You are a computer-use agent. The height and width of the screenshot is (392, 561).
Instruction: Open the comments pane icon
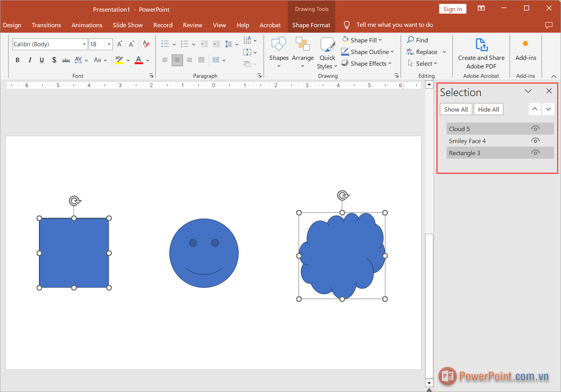549,25
